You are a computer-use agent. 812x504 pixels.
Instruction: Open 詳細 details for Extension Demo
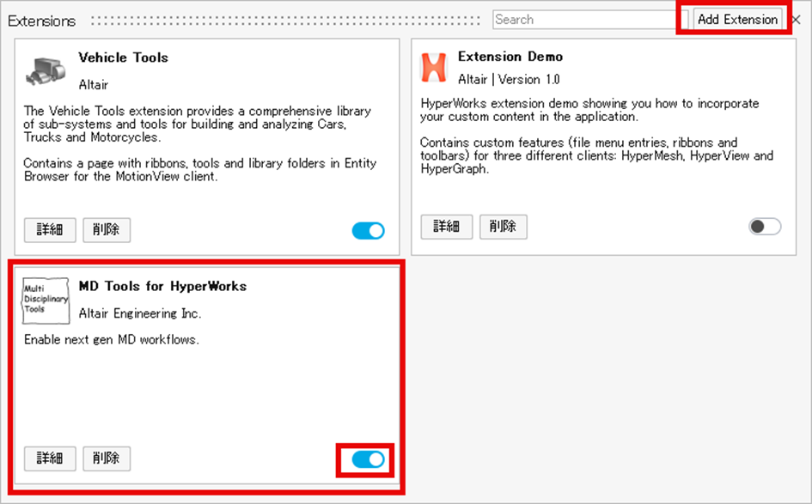click(447, 227)
